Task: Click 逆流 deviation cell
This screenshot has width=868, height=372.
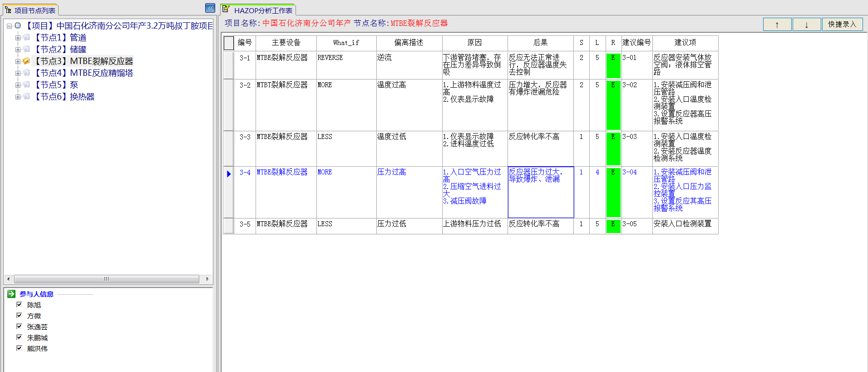Action: tap(409, 65)
